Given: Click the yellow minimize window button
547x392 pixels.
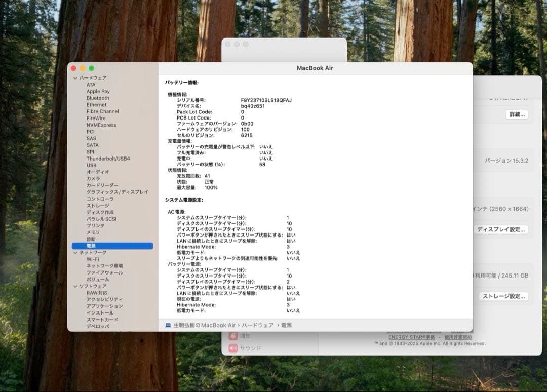Looking at the screenshot, I should pyautogui.click(x=83, y=68).
